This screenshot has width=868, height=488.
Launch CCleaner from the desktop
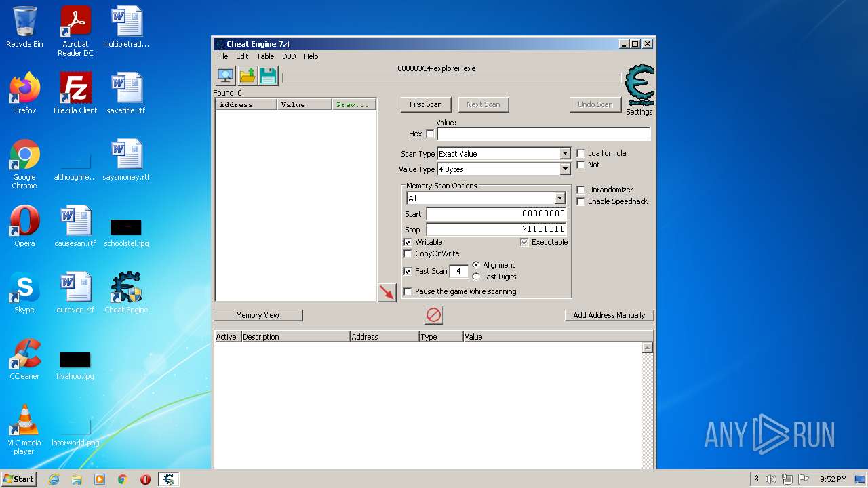coord(24,359)
